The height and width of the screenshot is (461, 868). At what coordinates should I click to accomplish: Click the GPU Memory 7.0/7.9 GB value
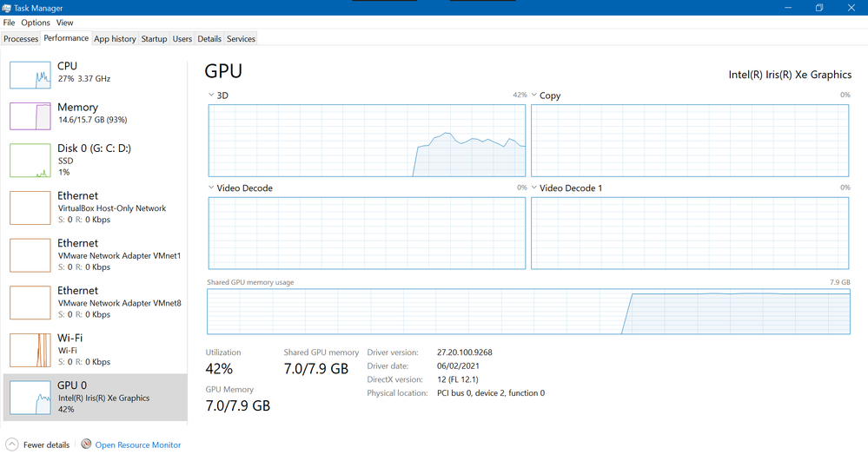238,406
